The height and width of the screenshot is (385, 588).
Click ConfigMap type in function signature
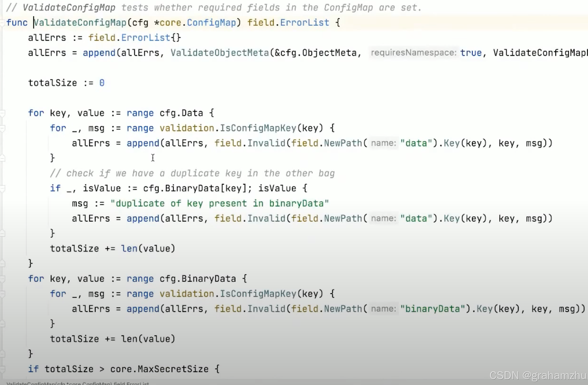[x=211, y=23]
